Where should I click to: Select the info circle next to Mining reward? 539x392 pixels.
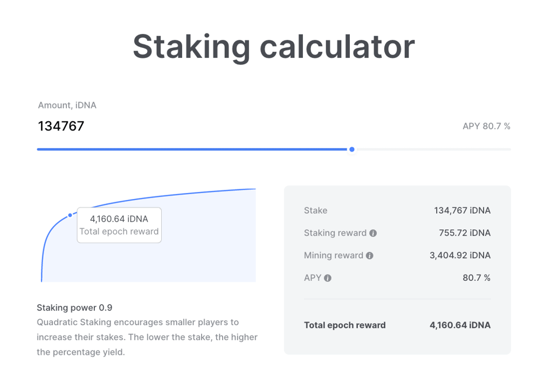pos(369,256)
